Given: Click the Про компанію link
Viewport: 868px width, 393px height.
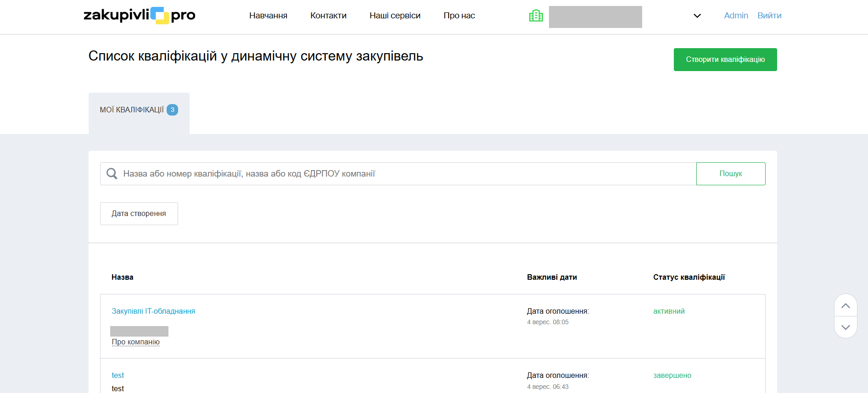Looking at the screenshot, I should point(135,342).
